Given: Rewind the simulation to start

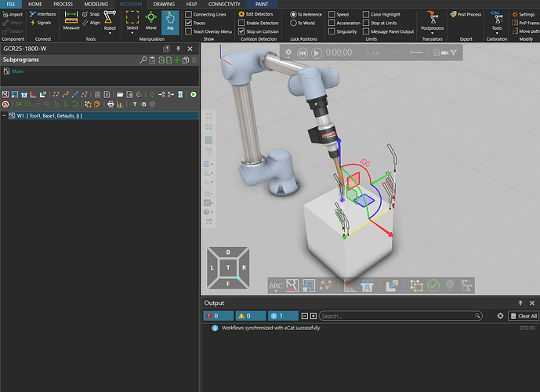Looking at the screenshot, I should tap(302, 53).
